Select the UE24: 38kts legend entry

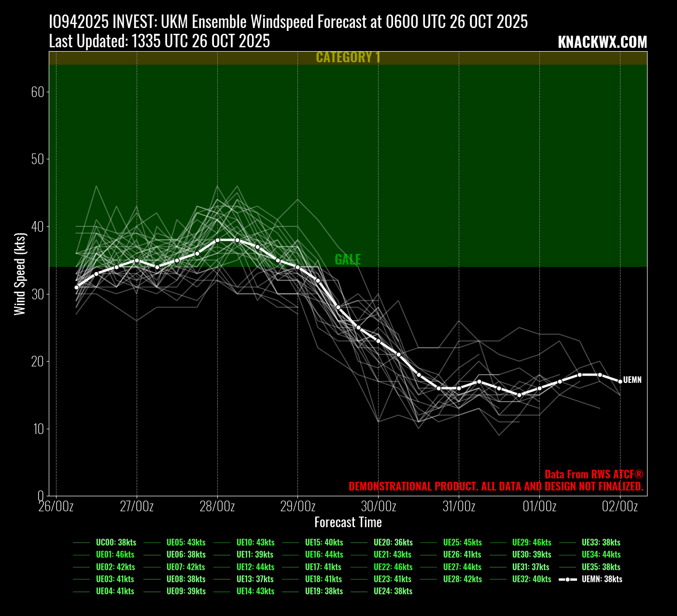click(x=393, y=591)
